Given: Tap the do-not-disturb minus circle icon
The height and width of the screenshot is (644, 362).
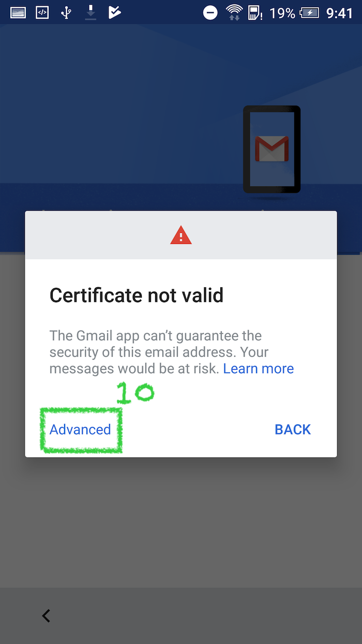Looking at the screenshot, I should pos(210,12).
